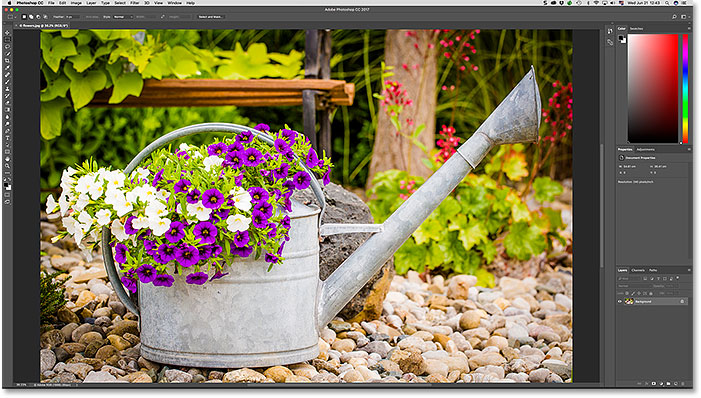Select the Crop tool

tap(8, 60)
